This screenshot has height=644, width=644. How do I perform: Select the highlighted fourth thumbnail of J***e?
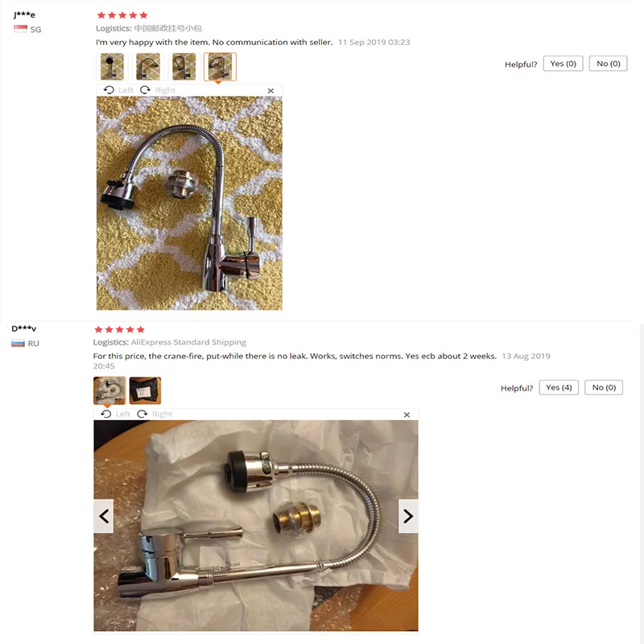[x=220, y=67]
